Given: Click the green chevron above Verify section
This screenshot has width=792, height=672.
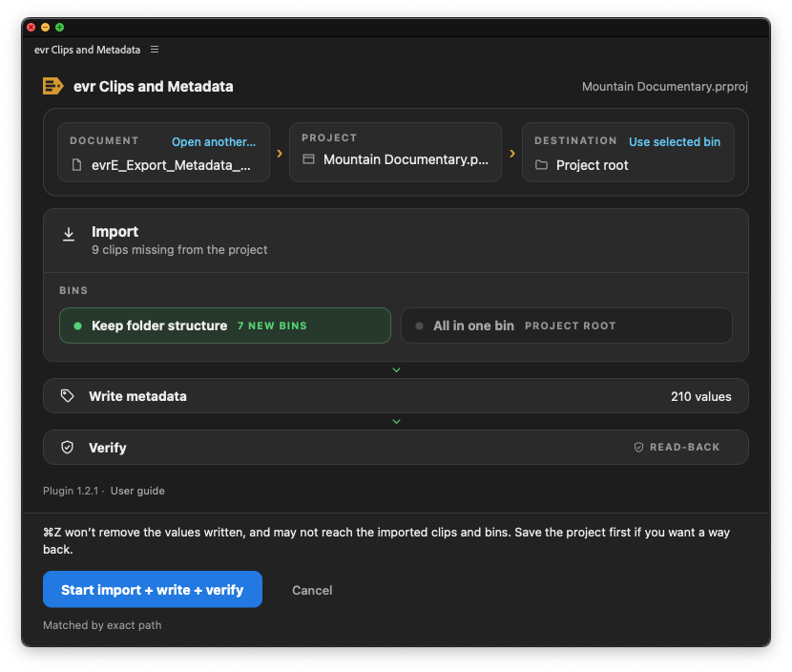Looking at the screenshot, I should [397, 422].
